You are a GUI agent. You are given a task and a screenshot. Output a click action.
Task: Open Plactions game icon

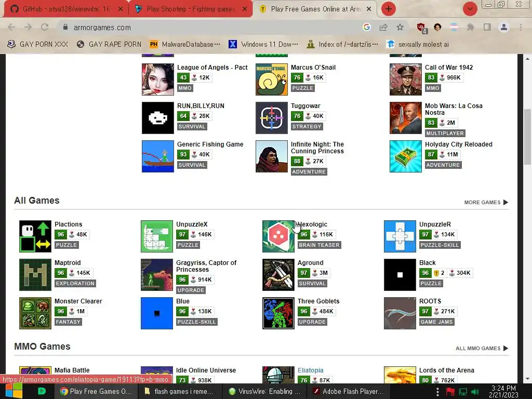coord(35,236)
